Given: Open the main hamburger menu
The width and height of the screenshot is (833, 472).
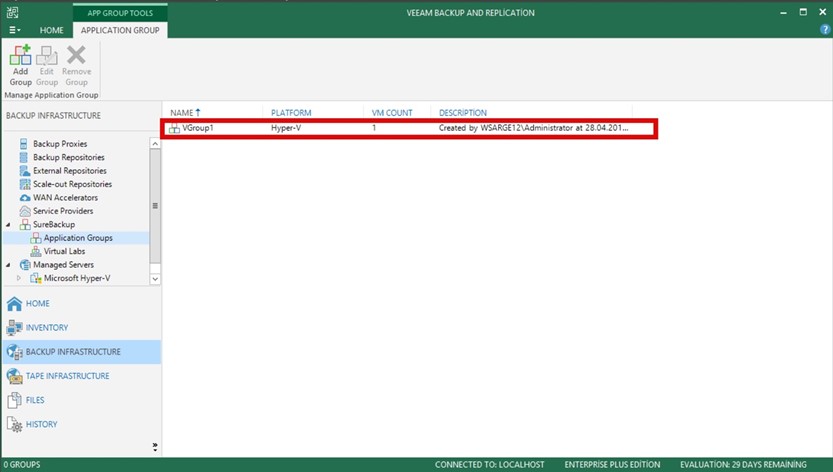Looking at the screenshot, I should click(14, 30).
